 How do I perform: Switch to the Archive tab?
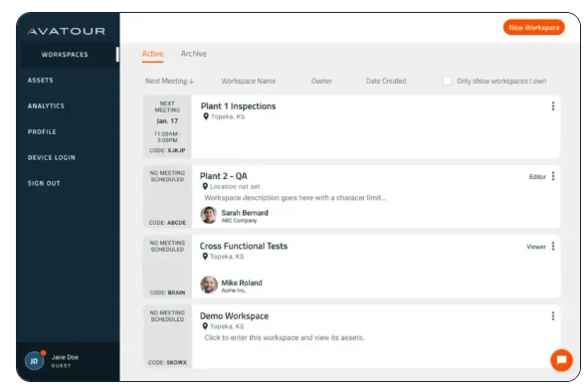click(193, 54)
